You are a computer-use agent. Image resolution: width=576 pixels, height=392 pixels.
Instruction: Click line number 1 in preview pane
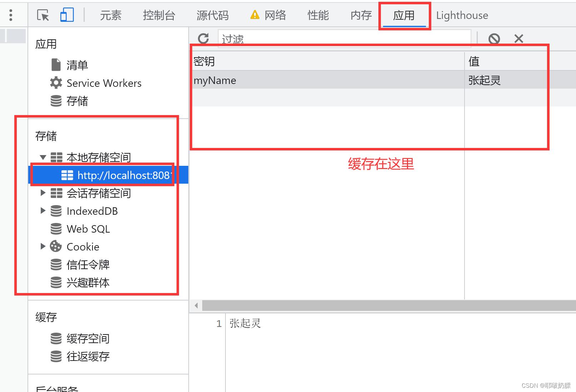pyautogui.click(x=219, y=324)
